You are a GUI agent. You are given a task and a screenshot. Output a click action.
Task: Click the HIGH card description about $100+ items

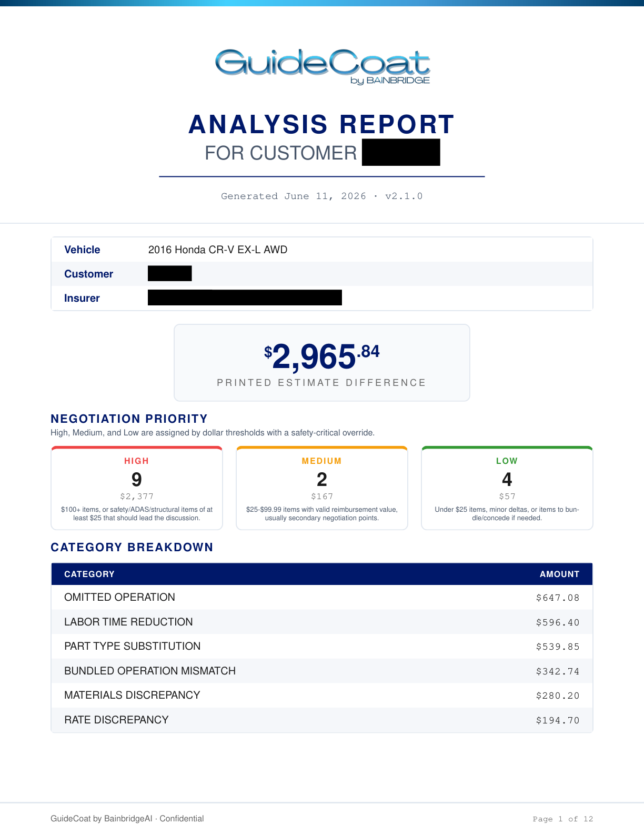(x=137, y=514)
